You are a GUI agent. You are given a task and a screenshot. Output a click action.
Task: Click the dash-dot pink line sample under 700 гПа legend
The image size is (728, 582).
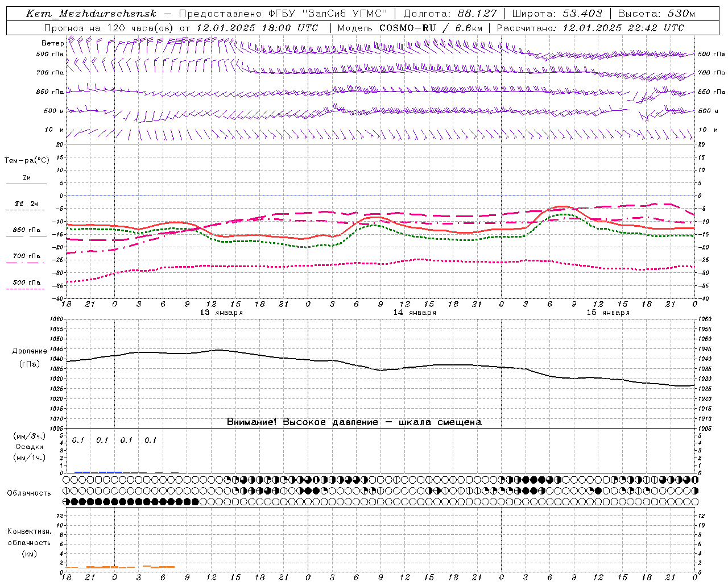click(x=26, y=263)
